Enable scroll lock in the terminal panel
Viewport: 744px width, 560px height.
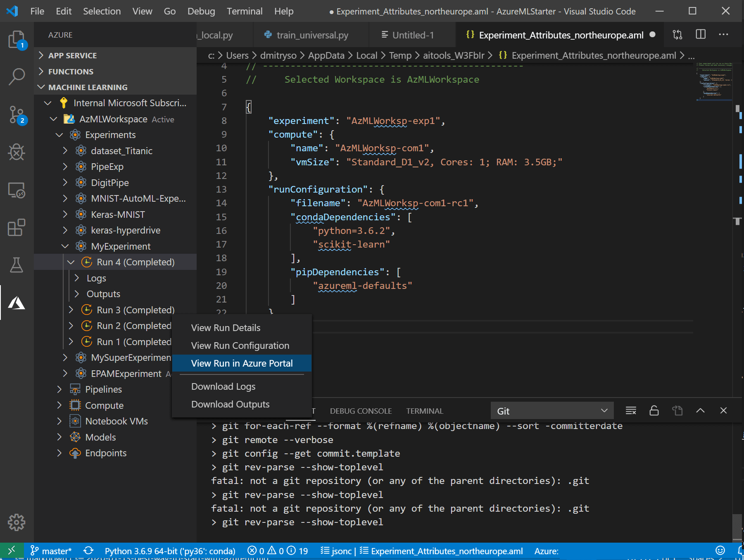[654, 410]
